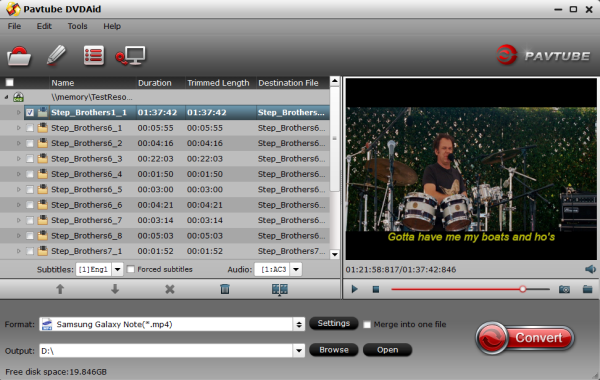Open the Subtitles dropdown

point(117,269)
